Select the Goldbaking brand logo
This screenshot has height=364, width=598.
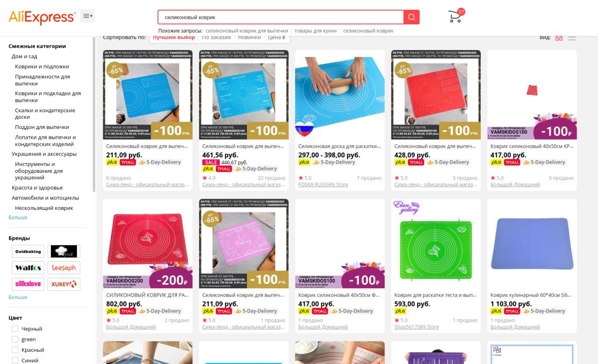tap(28, 251)
